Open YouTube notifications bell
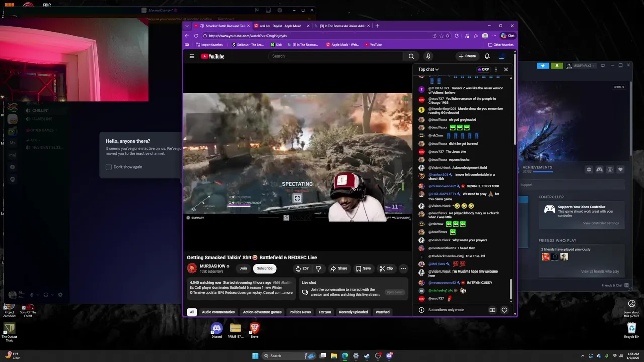 click(487, 56)
